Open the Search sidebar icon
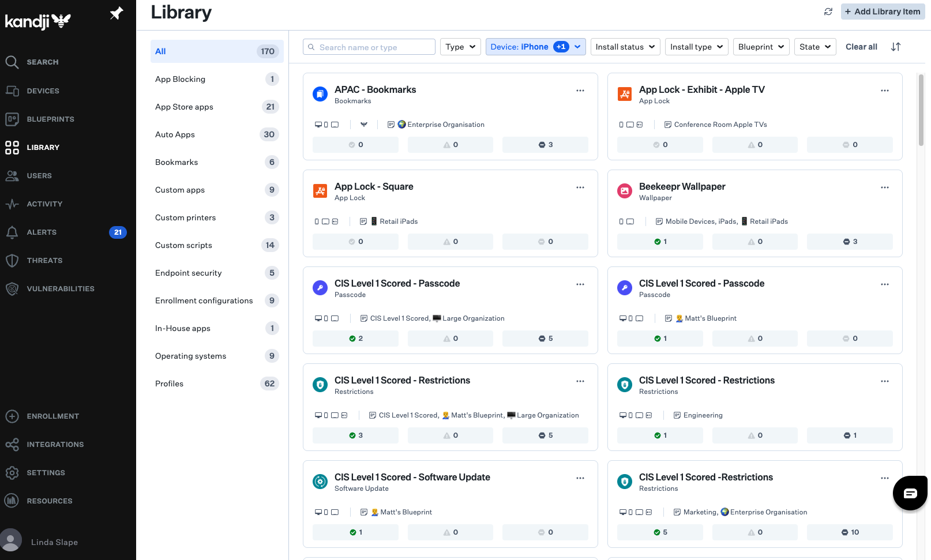 [x=12, y=62]
